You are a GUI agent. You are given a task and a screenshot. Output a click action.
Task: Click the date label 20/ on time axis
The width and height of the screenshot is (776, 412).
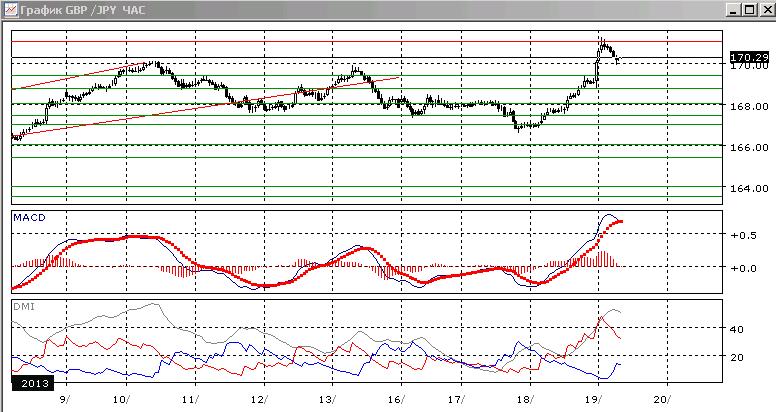tap(663, 399)
